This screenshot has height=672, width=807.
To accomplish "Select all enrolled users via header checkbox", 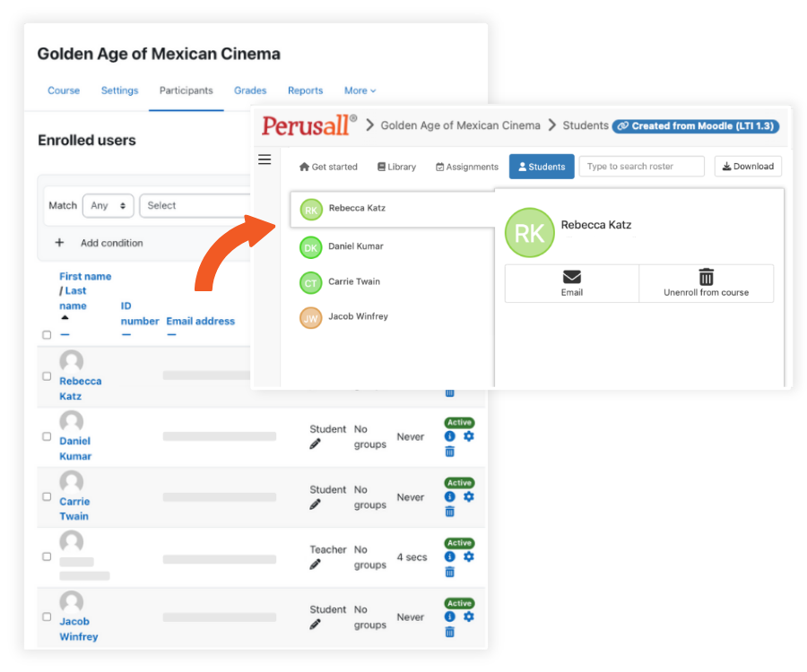I will tap(47, 334).
